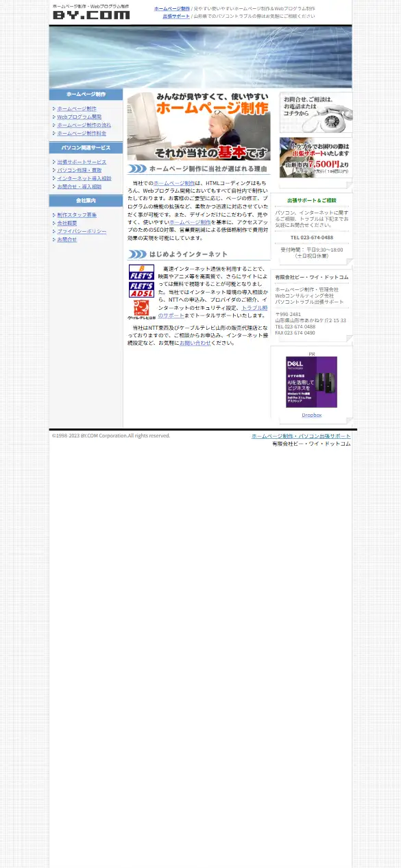Click the B FLET'S logo
The image size is (401, 868).
[x=141, y=272]
